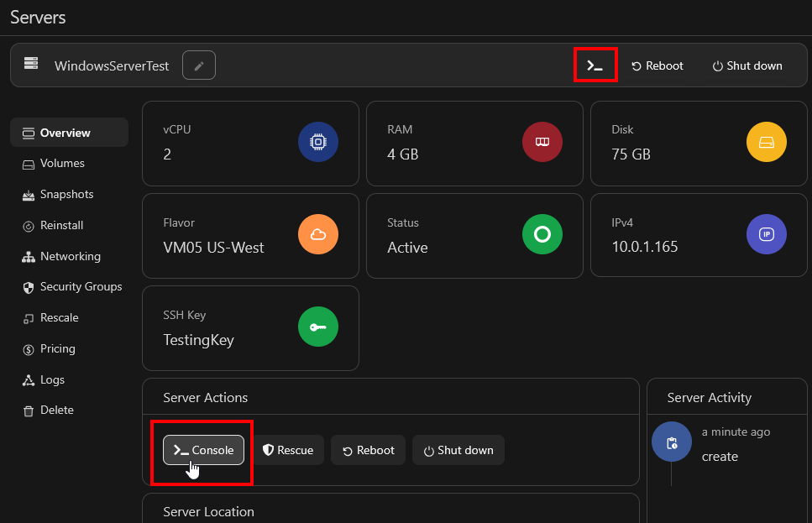Click the green SSH Key icon
This screenshot has height=523, width=812.
[318, 327]
